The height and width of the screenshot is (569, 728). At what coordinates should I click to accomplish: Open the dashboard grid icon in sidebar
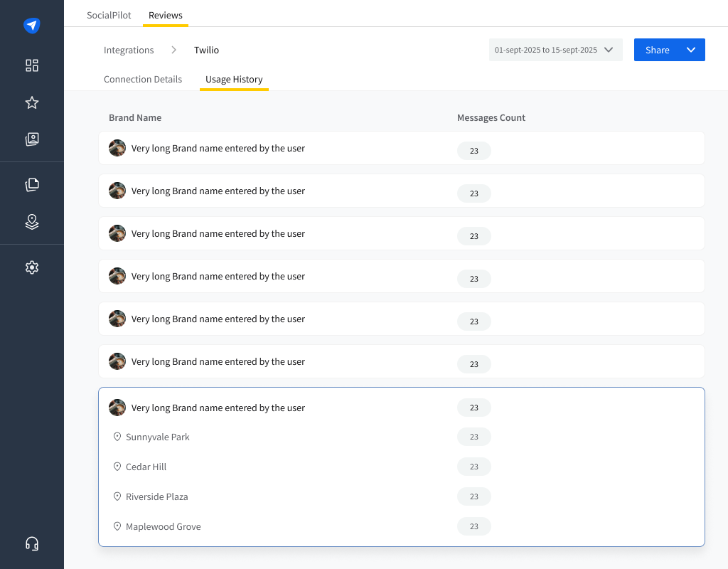(x=31, y=65)
